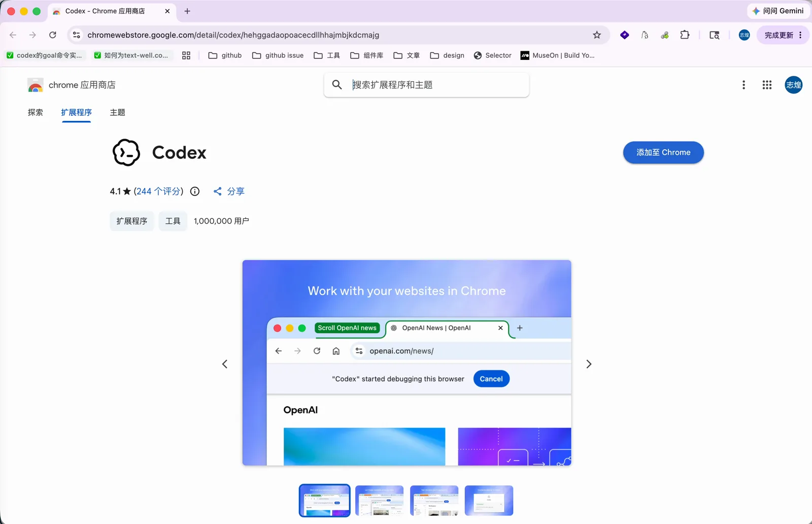Click 完成更新 update button
This screenshot has height=524, width=812.
point(779,35)
